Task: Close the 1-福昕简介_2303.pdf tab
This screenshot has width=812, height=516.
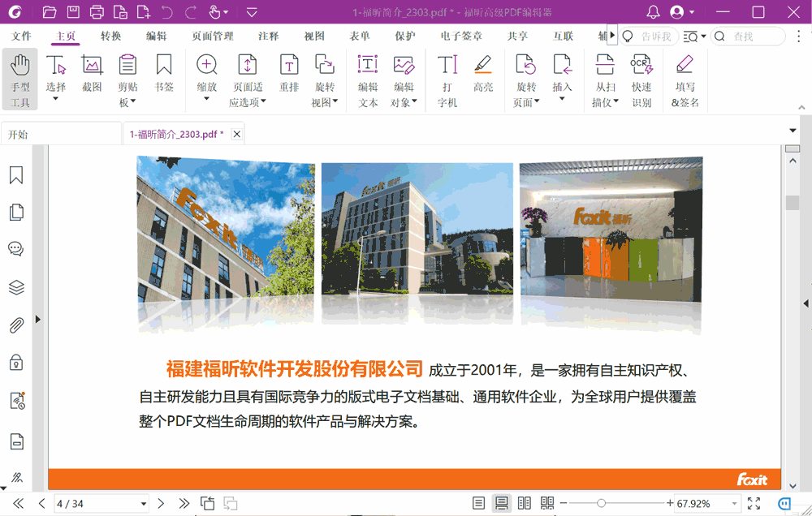Action: click(236, 134)
